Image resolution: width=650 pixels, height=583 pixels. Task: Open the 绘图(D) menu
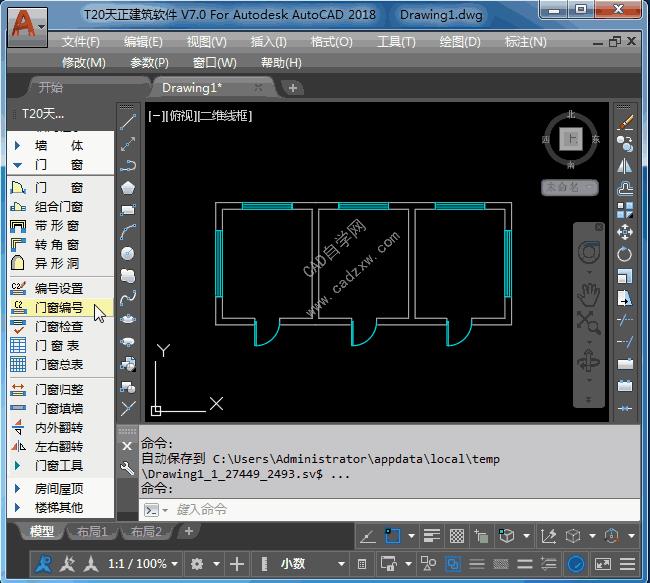click(x=460, y=42)
